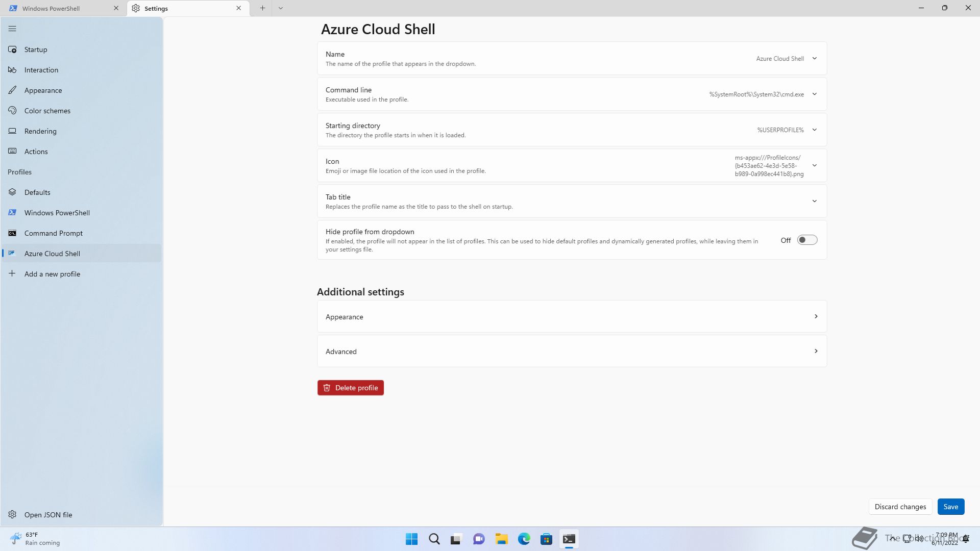Launch Microsoft Edge from taskbar

524,539
